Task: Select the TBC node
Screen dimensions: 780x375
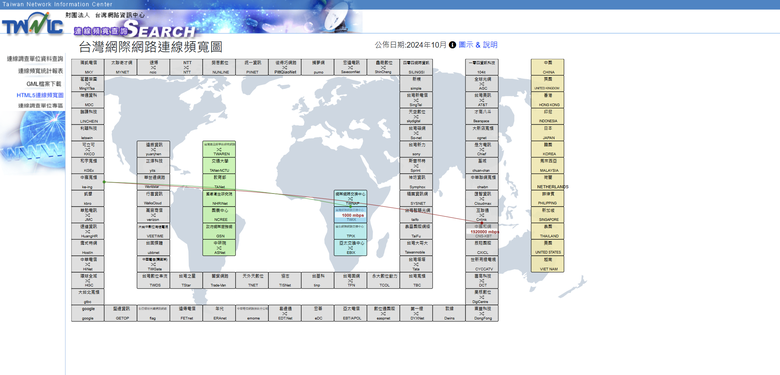Action: click(416, 281)
